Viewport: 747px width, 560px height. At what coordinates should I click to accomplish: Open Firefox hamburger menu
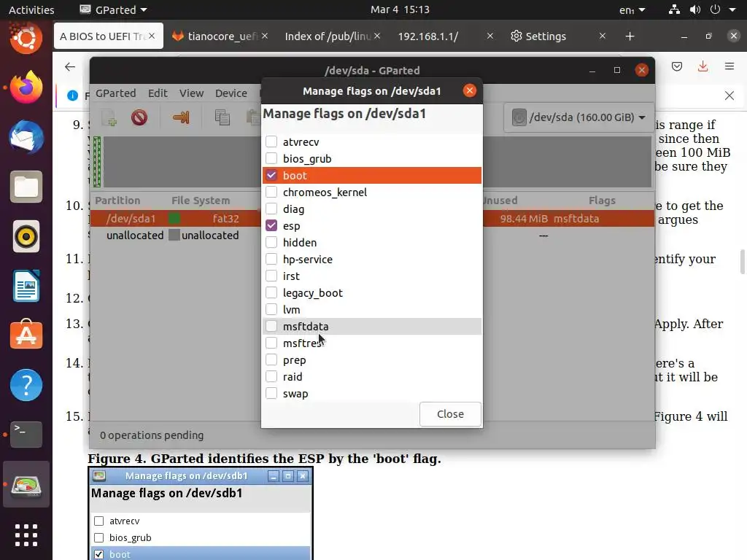pyautogui.click(x=729, y=66)
